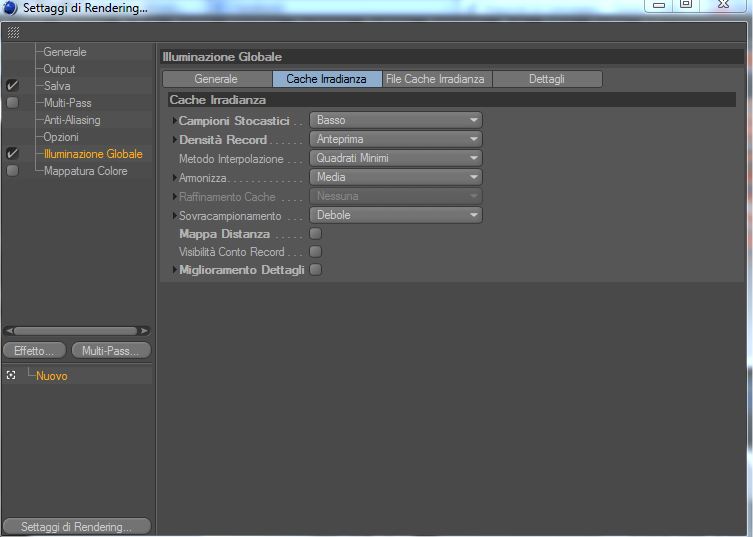The width and height of the screenshot is (753, 537).
Task: Disable the Salva checkmark
Action: (x=12, y=85)
